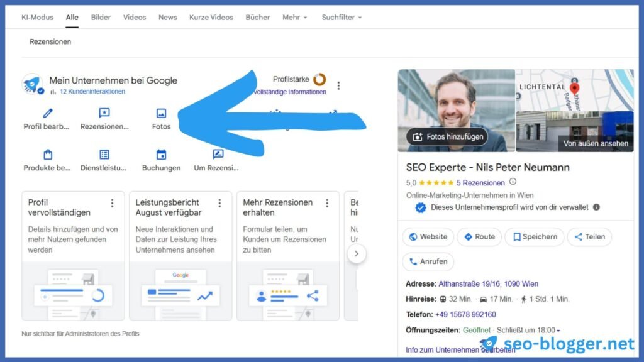Screen dimensions: 644x362
Task: Click the public transport travel time icon
Action: coord(443,299)
